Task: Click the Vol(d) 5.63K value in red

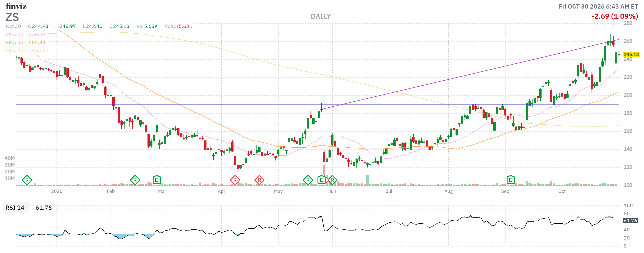Action: coord(186,26)
